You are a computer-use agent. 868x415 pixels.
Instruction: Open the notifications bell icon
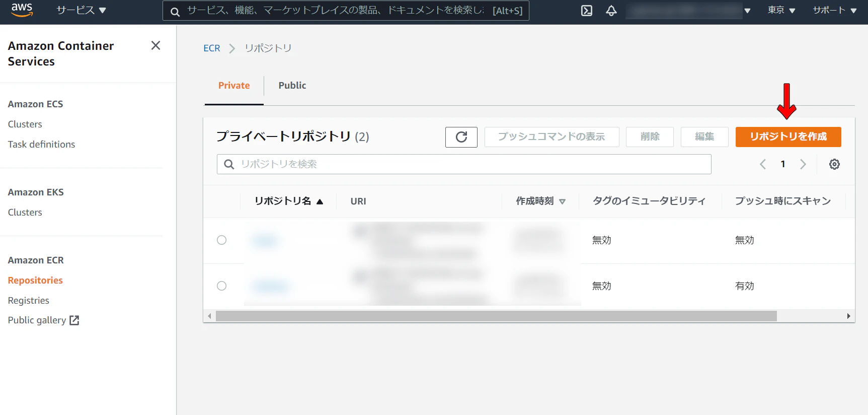click(x=611, y=11)
